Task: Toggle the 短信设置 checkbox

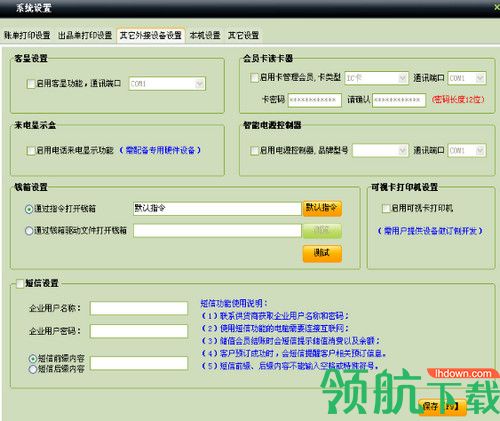Action: click(x=20, y=284)
